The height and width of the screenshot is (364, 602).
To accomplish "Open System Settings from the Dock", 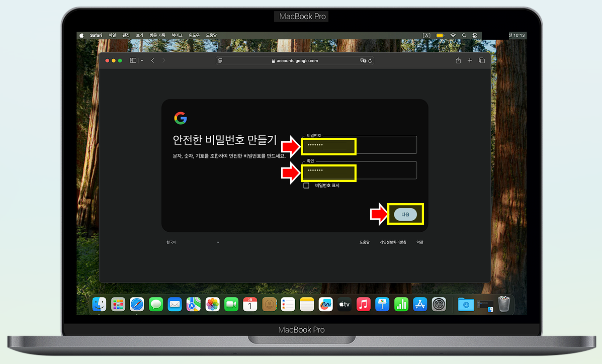I will pos(439,305).
